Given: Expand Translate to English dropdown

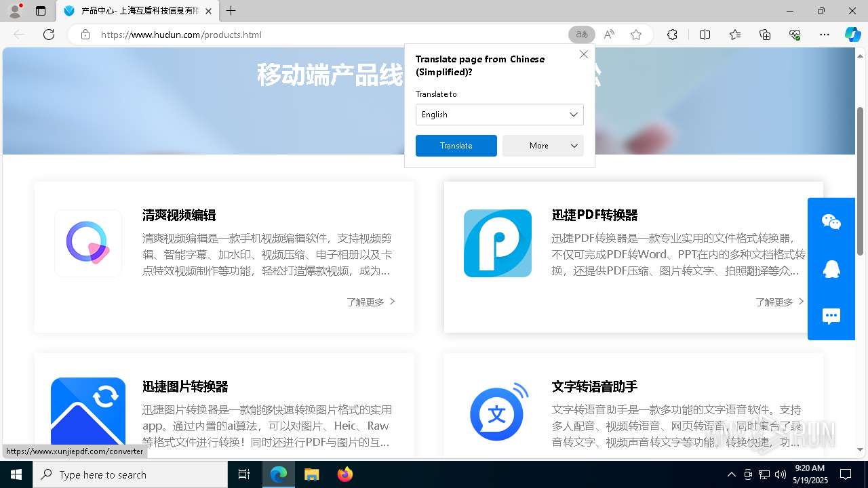Looking at the screenshot, I should [500, 115].
